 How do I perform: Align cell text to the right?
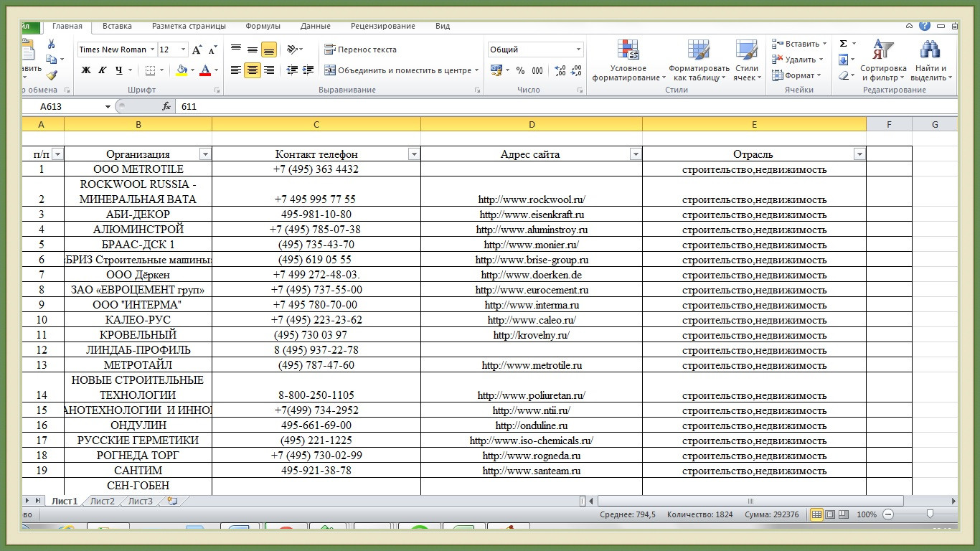coord(269,70)
